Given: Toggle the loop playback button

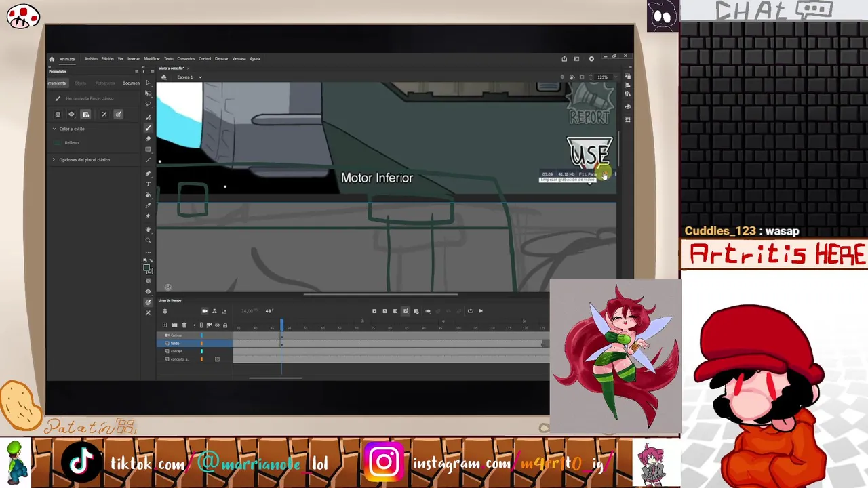Looking at the screenshot, I should point(470,311).
